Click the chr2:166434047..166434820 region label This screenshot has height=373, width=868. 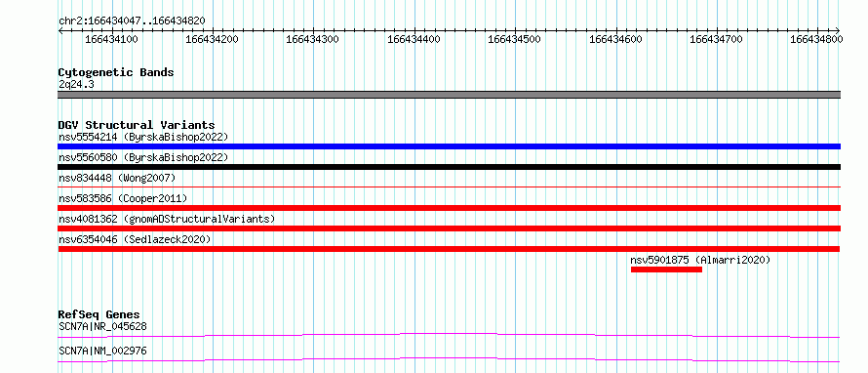click(132, 21)
